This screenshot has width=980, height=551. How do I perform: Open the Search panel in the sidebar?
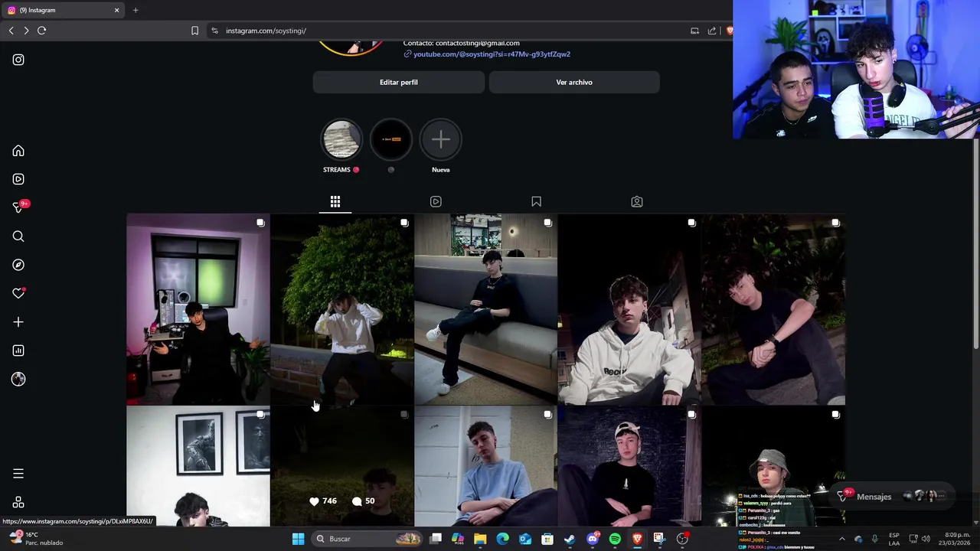pyautogui.click(x=18, y=236)
